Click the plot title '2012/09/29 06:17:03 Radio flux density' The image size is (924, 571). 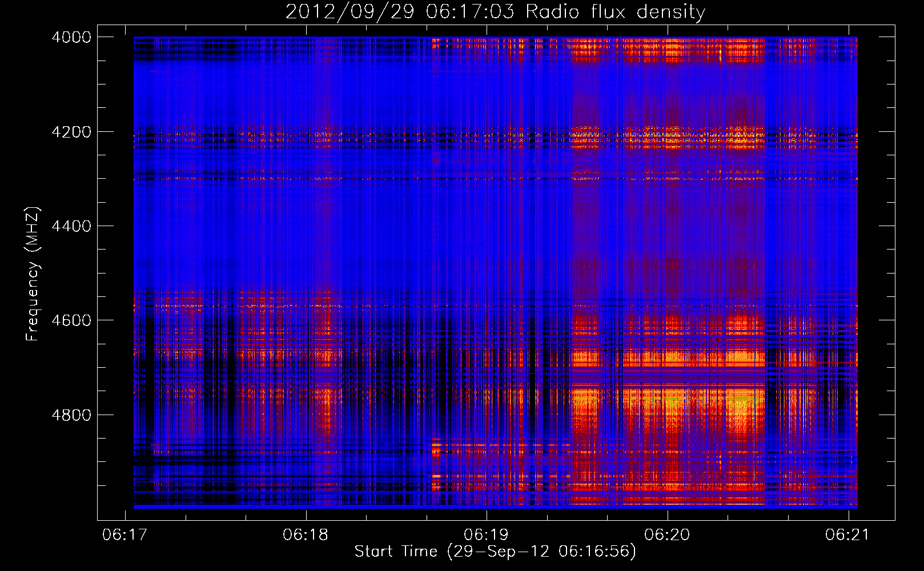coord(495,12)
